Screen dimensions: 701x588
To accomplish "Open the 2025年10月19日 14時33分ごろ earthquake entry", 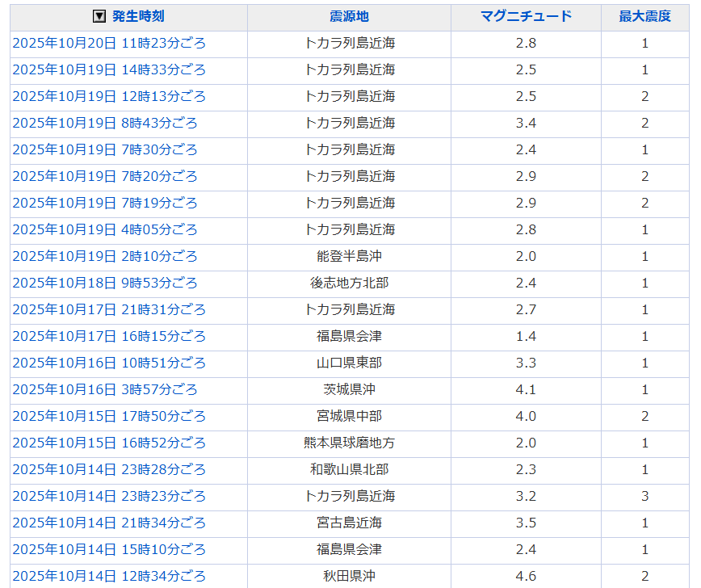I will point(109,69).
